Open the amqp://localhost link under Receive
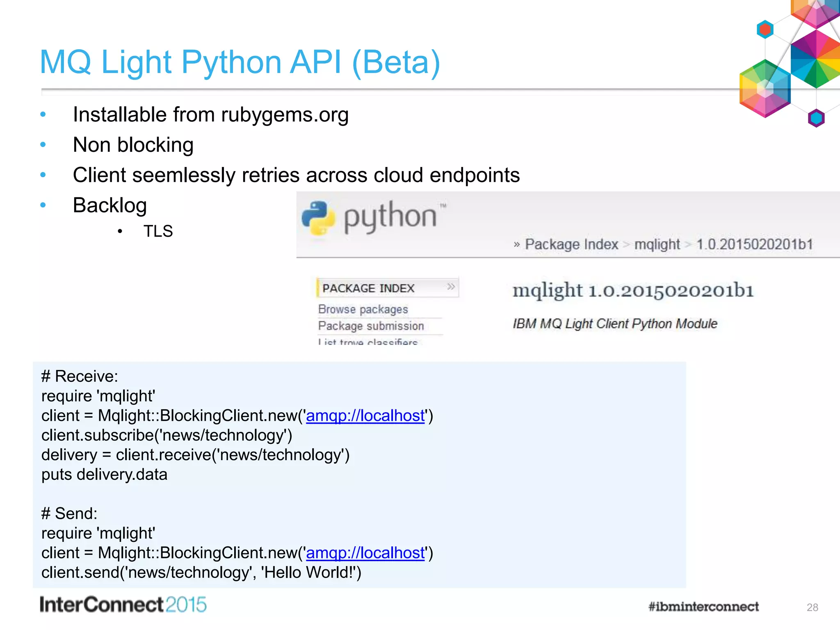The width and height of the screenshot is (840, 630). click(x=365, y=416)
